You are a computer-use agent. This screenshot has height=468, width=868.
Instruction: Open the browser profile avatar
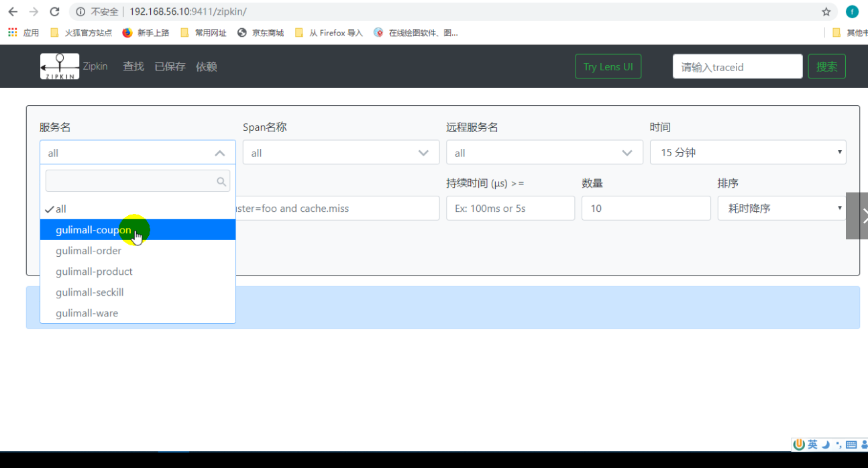pos(852,11)
